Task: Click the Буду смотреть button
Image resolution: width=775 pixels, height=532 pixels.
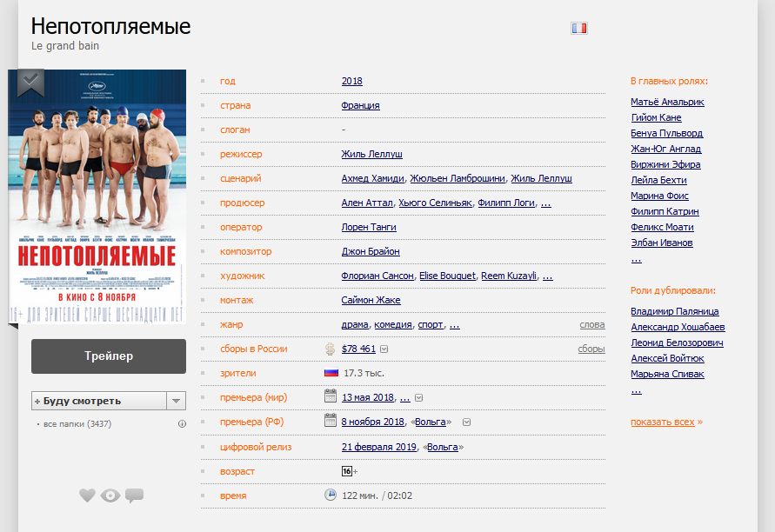Action: point(98,401)
